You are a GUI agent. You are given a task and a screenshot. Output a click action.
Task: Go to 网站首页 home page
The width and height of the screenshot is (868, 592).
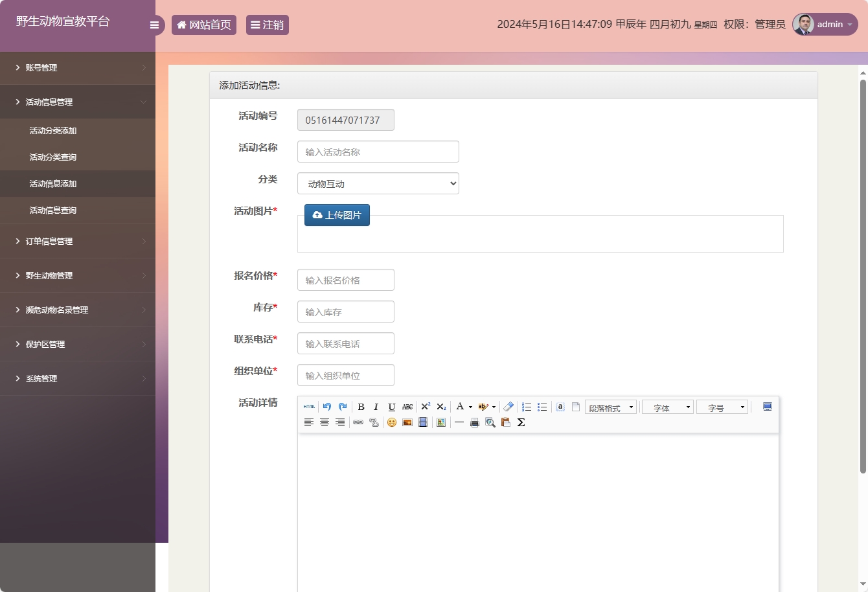pyautogui.click(x=204, y=25)
